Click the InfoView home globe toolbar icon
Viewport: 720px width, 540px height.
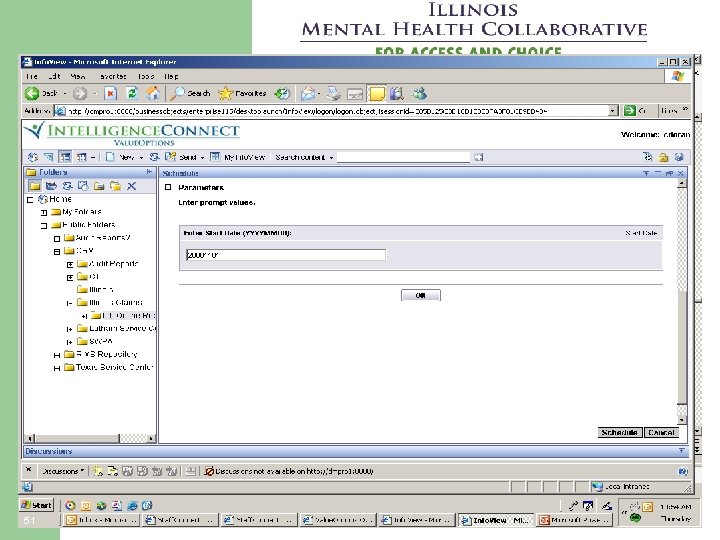coord(33,157)
